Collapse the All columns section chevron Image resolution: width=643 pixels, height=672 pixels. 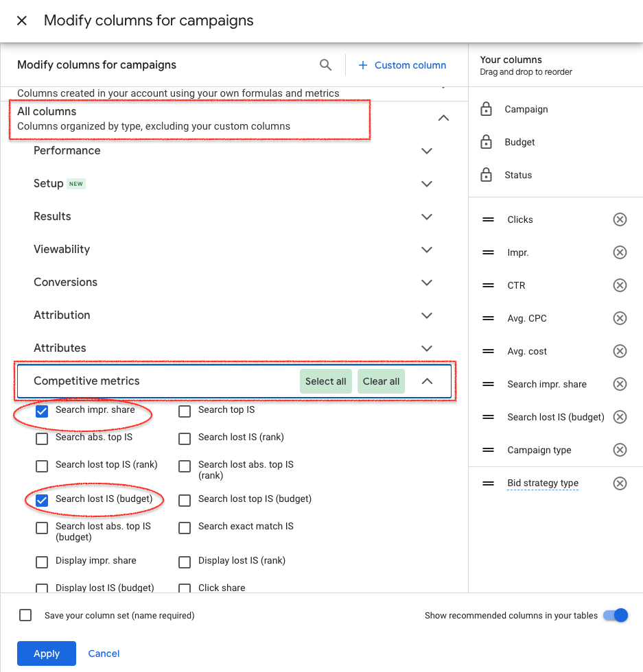[x=443, y=118]
